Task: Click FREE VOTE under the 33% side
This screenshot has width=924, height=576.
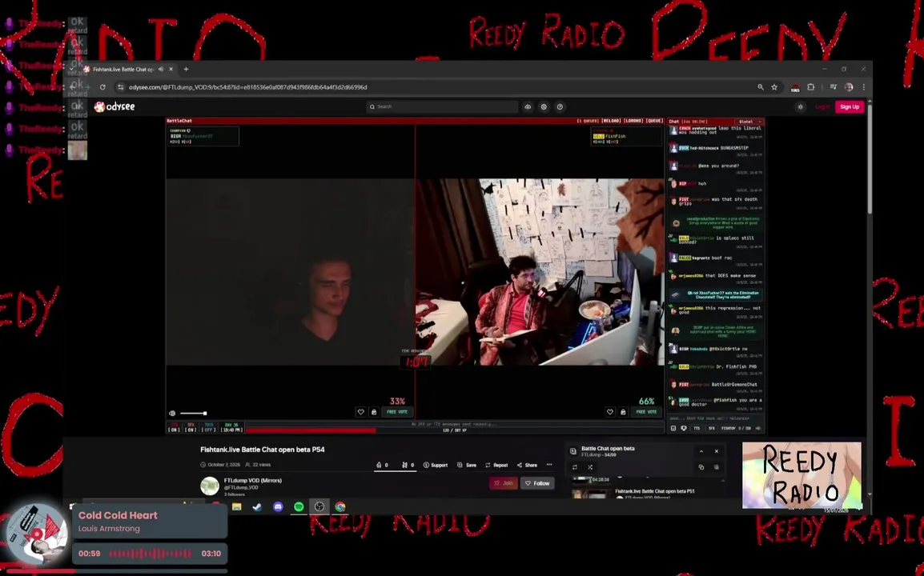Action: (397, 412)
